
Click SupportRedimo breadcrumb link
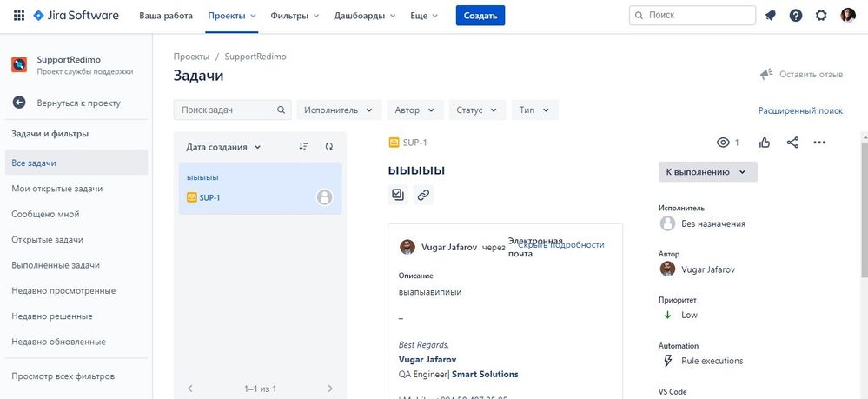pos(255,57)
